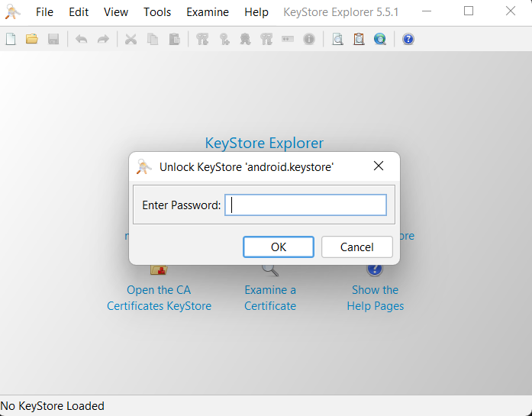Screen dimensions: 532x416
Task: Open the View menu
Action: point(116,12)
